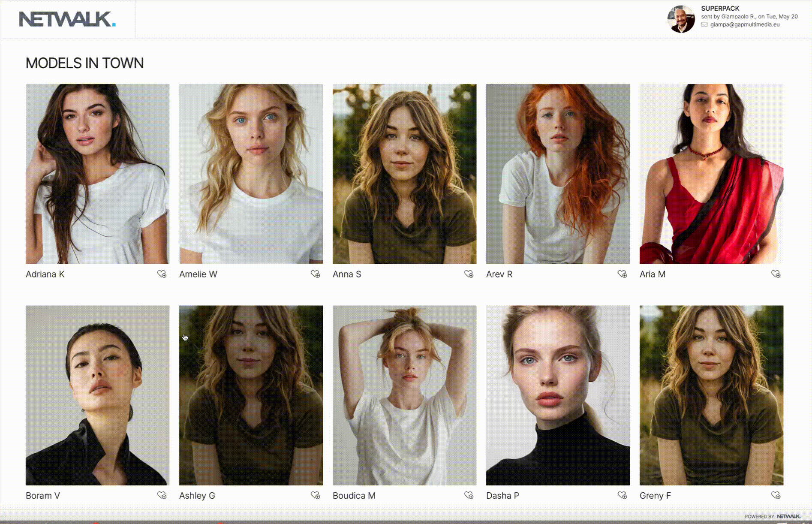Viewport: 812px width, 524px height.
Task: Toggle the favorite heart for Boudica M
Action: coord(469,495)
